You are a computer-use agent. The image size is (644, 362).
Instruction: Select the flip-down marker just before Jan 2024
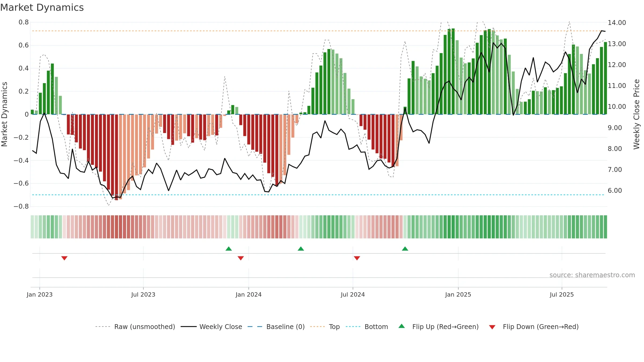point(241,258)
